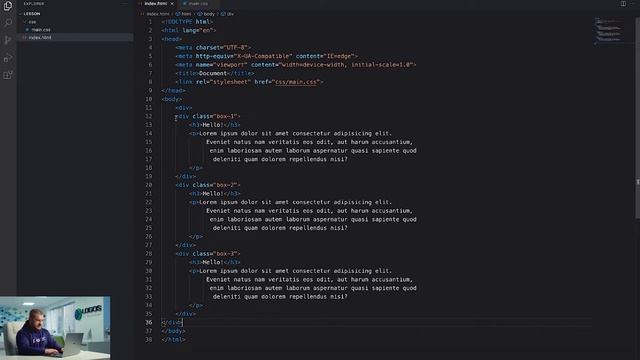Switch to the main.css editor tab

[x=198, y=4]
